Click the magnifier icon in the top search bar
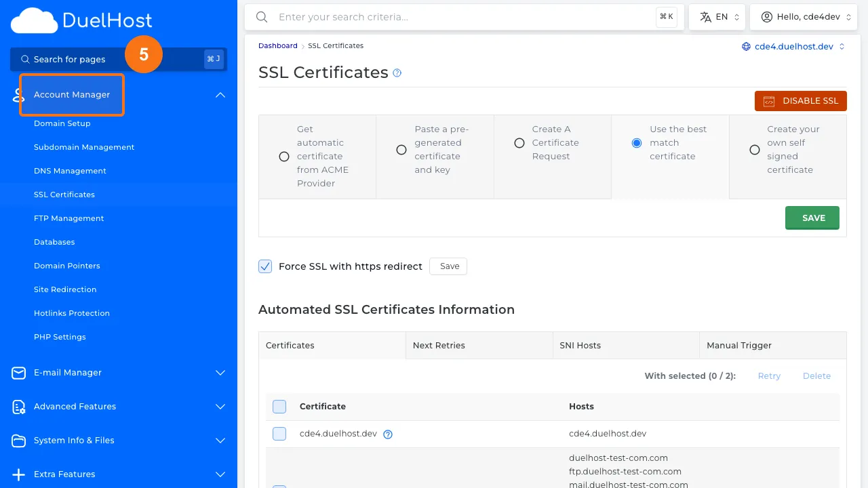This screenshot has height=488, width=868. [x=262, y=17]
